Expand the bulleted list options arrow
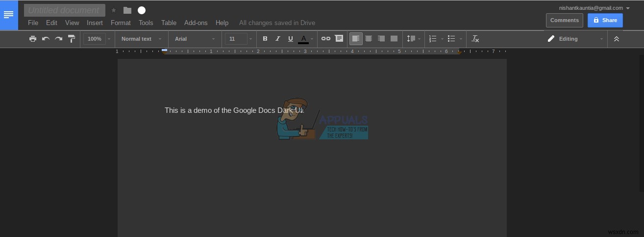The width and height of the screenshot is (644, 237). click(461, 39)
